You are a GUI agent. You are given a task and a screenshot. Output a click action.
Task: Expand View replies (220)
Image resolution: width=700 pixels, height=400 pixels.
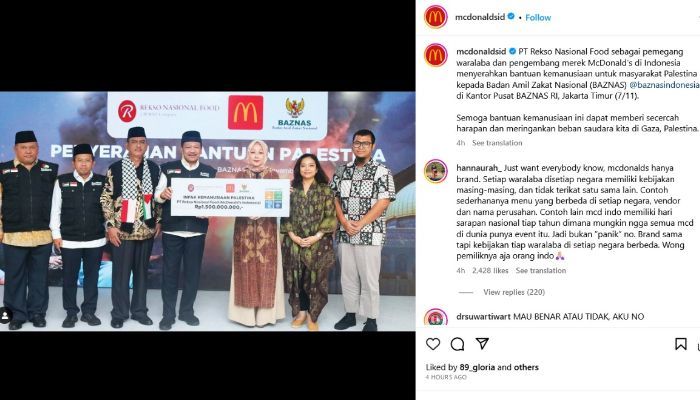514,292
